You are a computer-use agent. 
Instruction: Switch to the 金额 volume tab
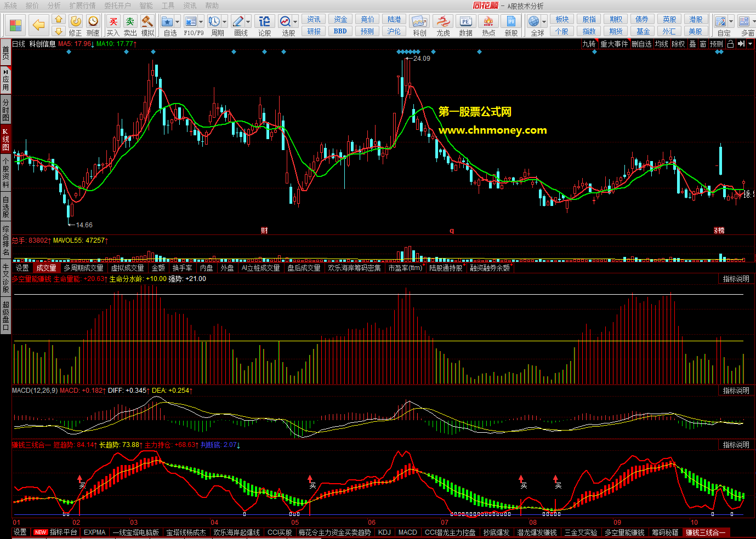[x=158, y=268]
